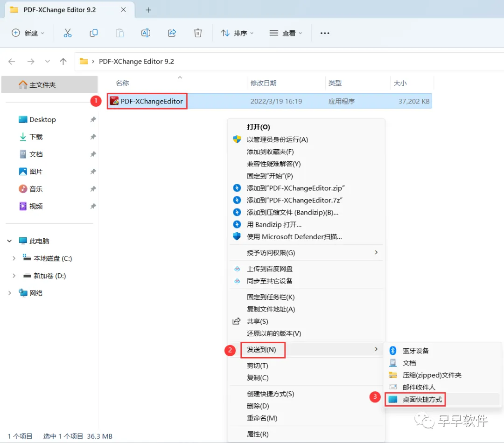504x443 pixels.
Task: Collapse the 此电脑 tree node
Action: [x=9, y=241]
